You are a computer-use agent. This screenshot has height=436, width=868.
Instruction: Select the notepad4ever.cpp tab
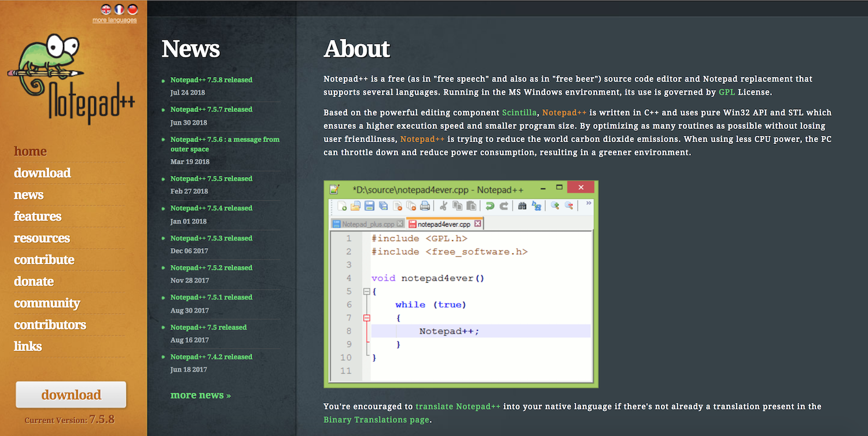coord(444,223)
